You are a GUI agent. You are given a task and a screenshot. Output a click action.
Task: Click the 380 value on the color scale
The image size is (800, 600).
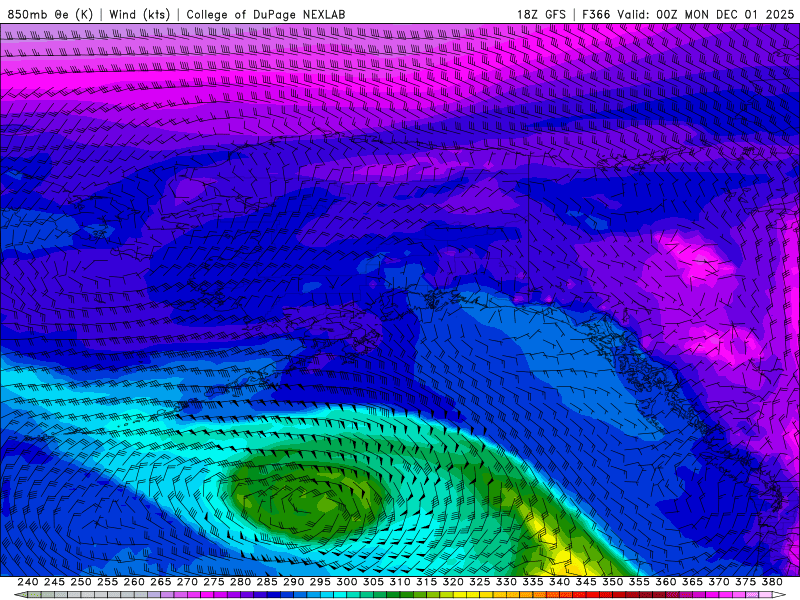[x=772, y=582]
